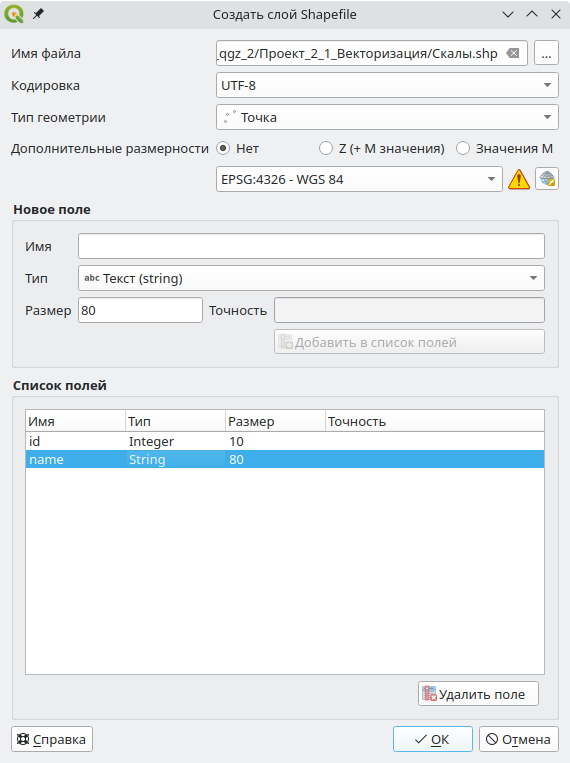Confirm with the OK button
570x763 pixels.
pyautogui.click(x=433, y=739)
